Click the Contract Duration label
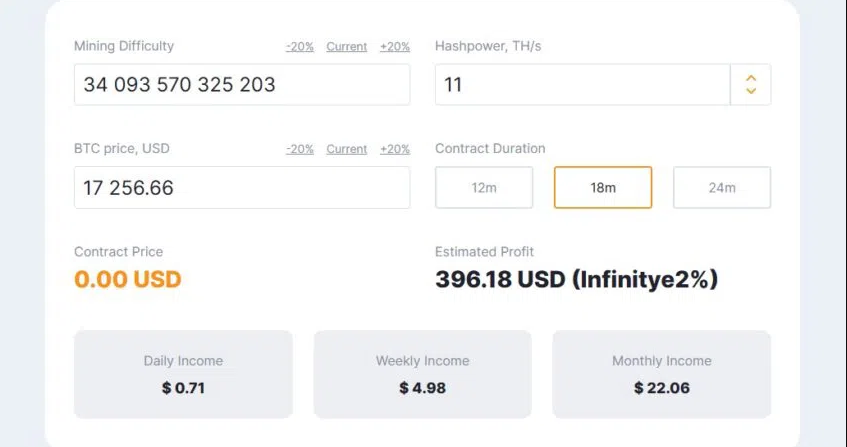 (490, 149)
